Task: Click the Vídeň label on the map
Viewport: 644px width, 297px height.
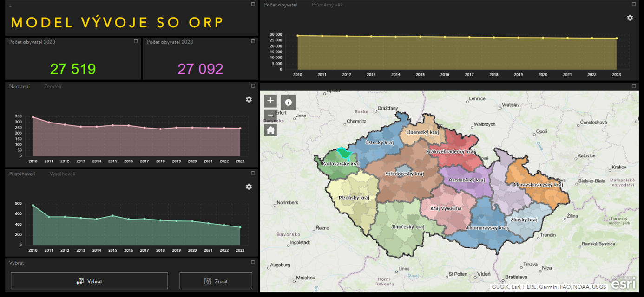Action: (x=484, y=274)
